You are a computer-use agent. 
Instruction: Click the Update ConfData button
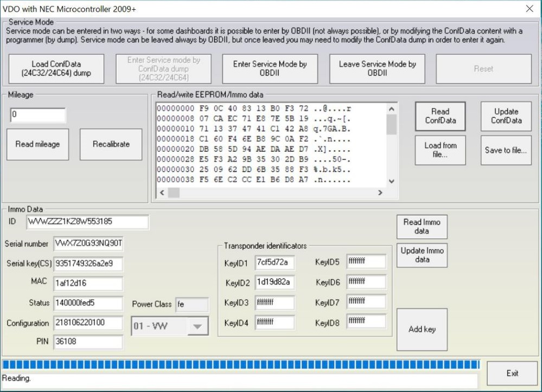click(x=506, y=116)
